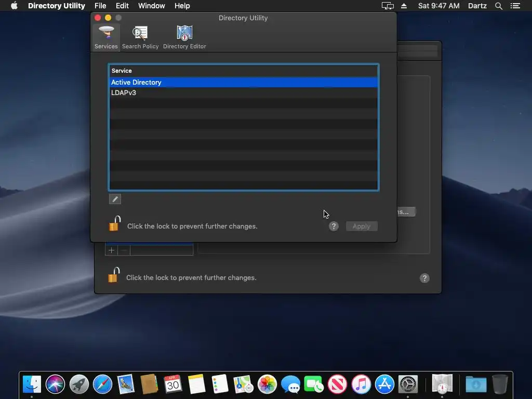Open Messages from the Dock
Screen dimensions: 532x399
290,384
